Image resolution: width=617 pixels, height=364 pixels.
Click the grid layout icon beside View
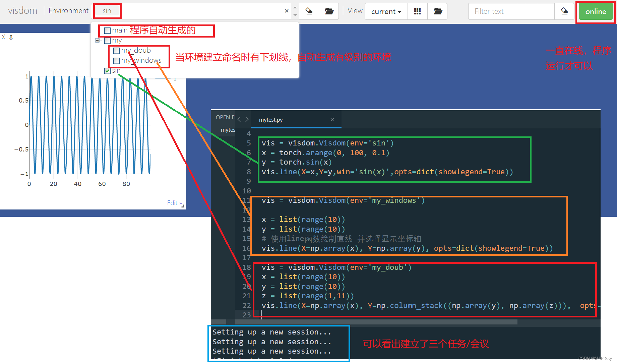point(417,11)
